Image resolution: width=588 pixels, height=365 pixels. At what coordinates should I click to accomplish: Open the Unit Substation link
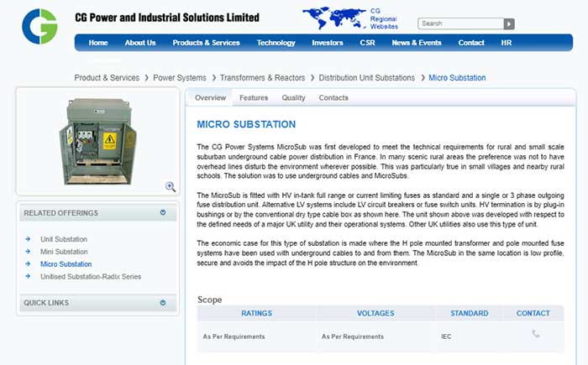coord(64,239)
